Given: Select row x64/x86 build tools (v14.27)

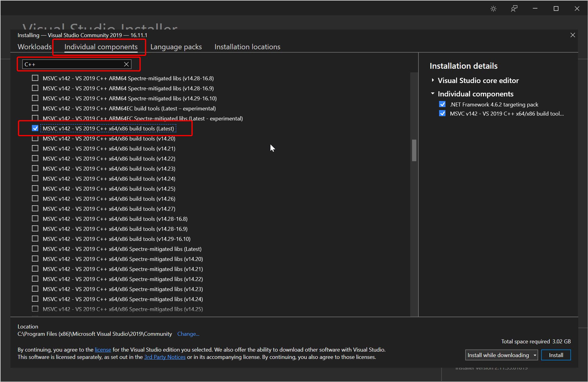Looking at the screenshot, I should (109, 209).
